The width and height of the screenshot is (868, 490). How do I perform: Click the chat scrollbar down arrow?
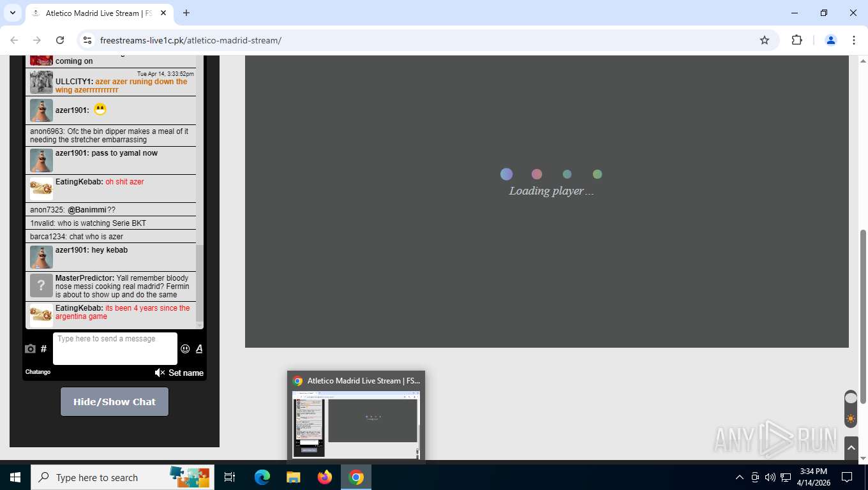(199, 325)
